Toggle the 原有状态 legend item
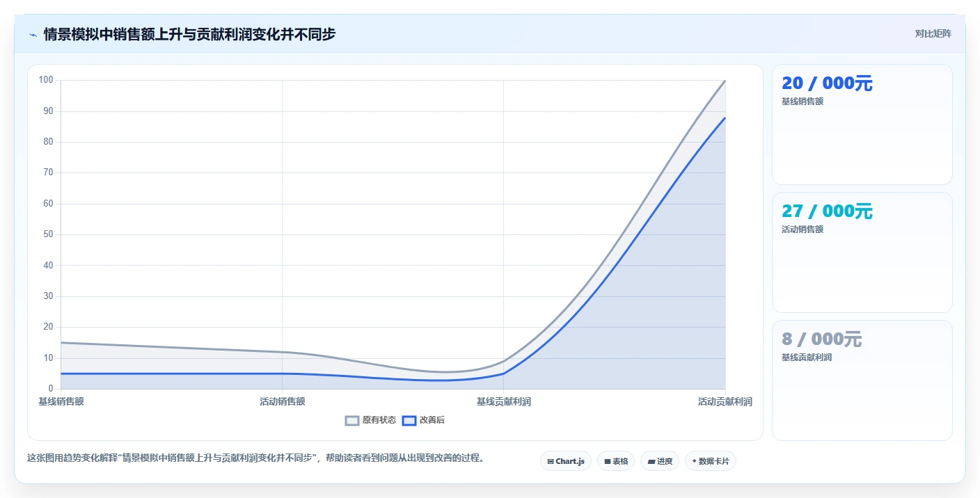Viewport: 980px width, 498px height. pyautogui.click(x=371, y=420)
